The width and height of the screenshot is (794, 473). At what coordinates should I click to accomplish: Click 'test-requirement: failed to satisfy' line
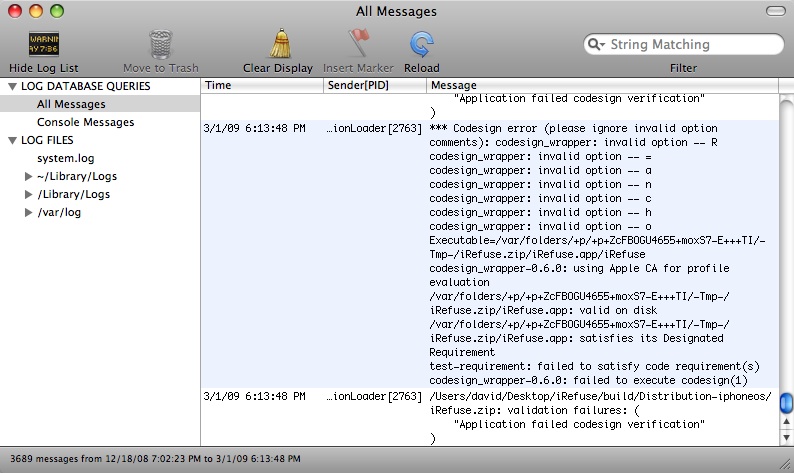[x=594, y=366]
